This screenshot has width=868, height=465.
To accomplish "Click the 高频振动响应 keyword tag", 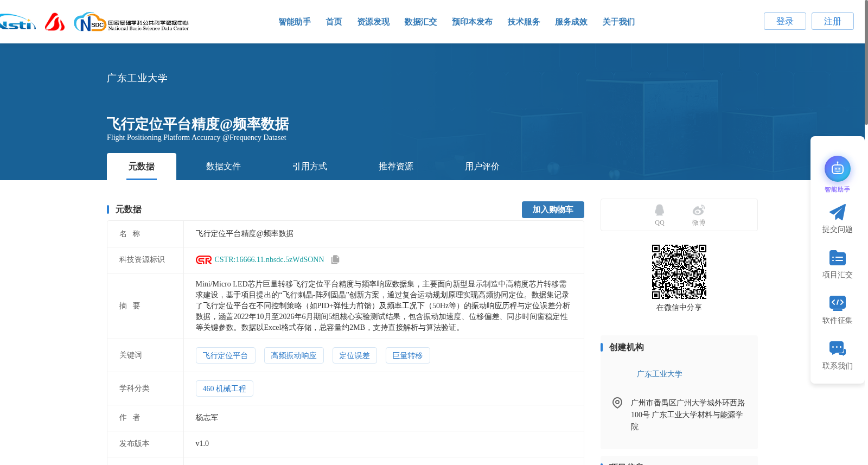I will pos(293,355).
